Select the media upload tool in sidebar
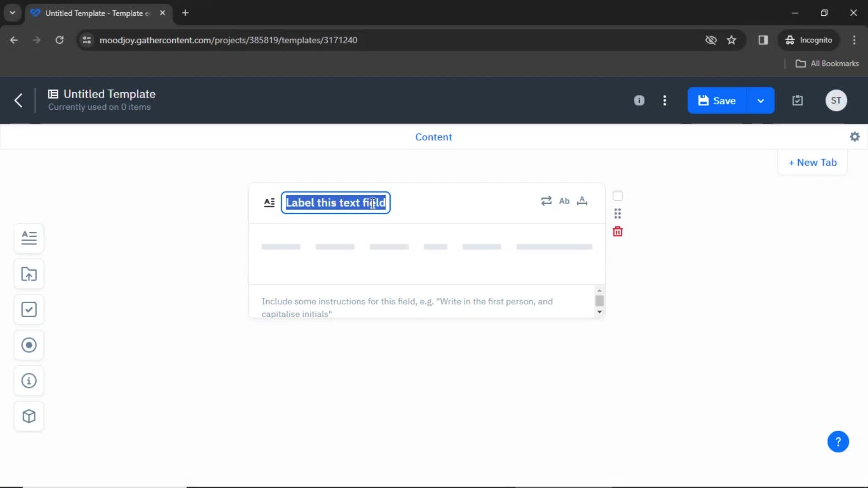This screenshot has height=488, width=868. [29, 273]
